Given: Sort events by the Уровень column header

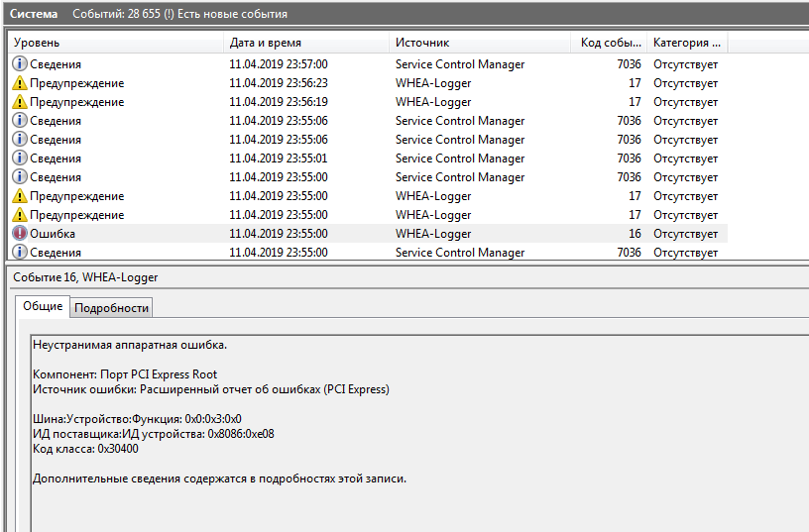Looking at the screenshot, I should 38,43.
